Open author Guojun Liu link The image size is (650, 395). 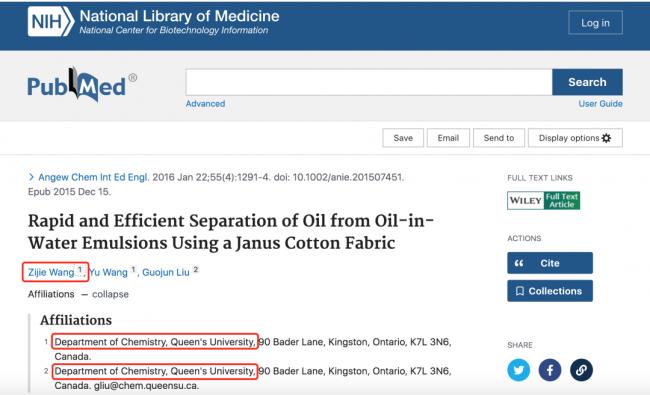pos(166,272)
